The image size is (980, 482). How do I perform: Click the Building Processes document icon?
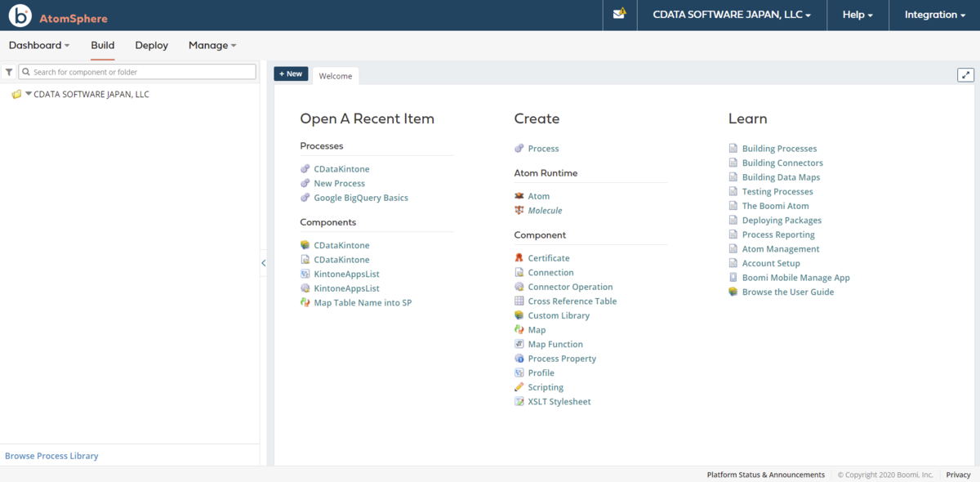tap(733, 149)
